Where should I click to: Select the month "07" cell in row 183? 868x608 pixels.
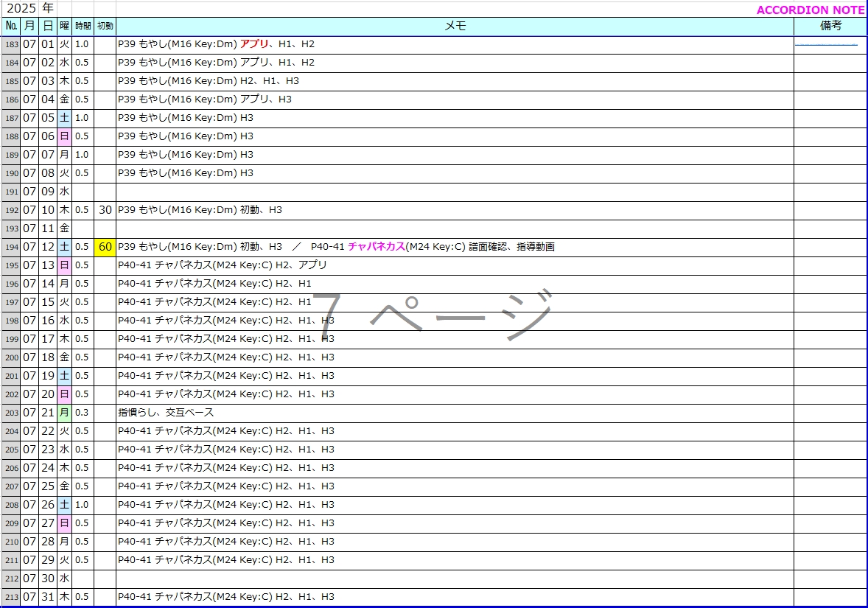29,45
